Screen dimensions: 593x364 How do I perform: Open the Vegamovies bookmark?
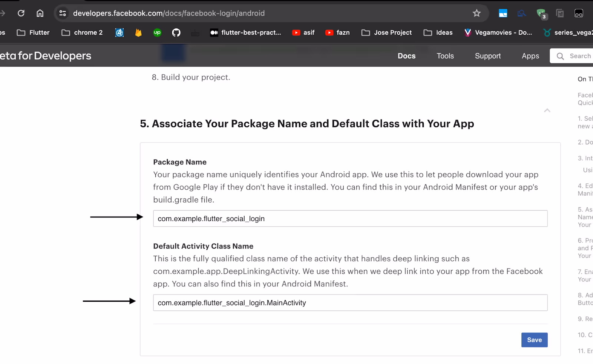pyautogui.click(x=498, y=33)
